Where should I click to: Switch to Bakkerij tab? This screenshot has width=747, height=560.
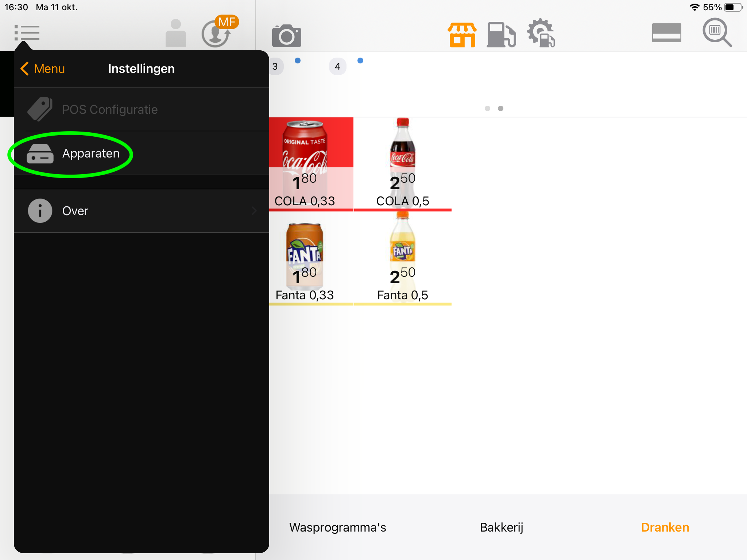point(502,527)
